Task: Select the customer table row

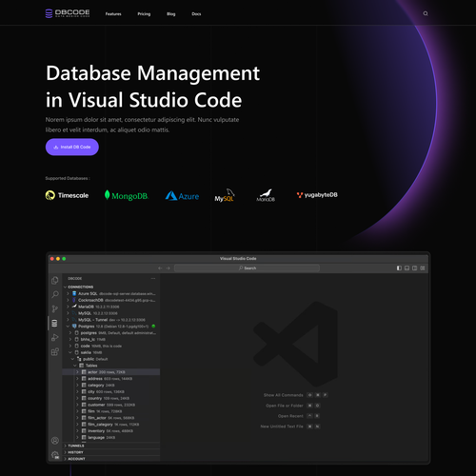Action: point(111,405)
